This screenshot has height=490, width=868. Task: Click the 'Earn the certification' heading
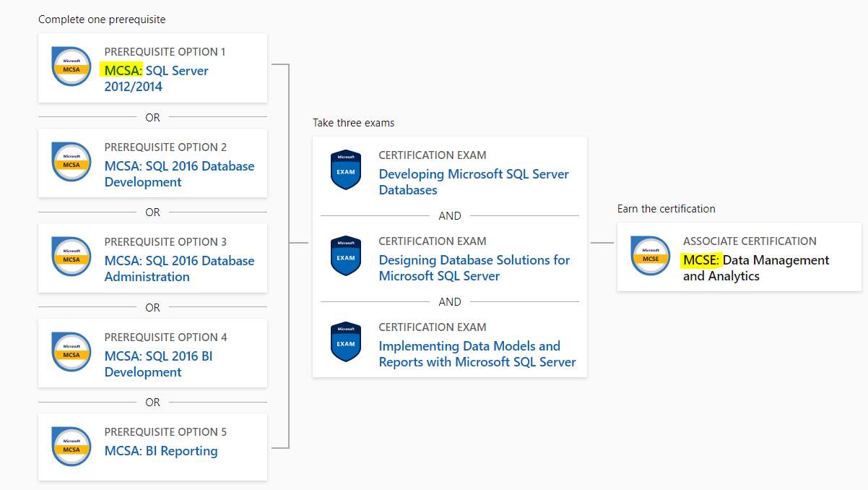pyautogui.click(x=667, y=209)
